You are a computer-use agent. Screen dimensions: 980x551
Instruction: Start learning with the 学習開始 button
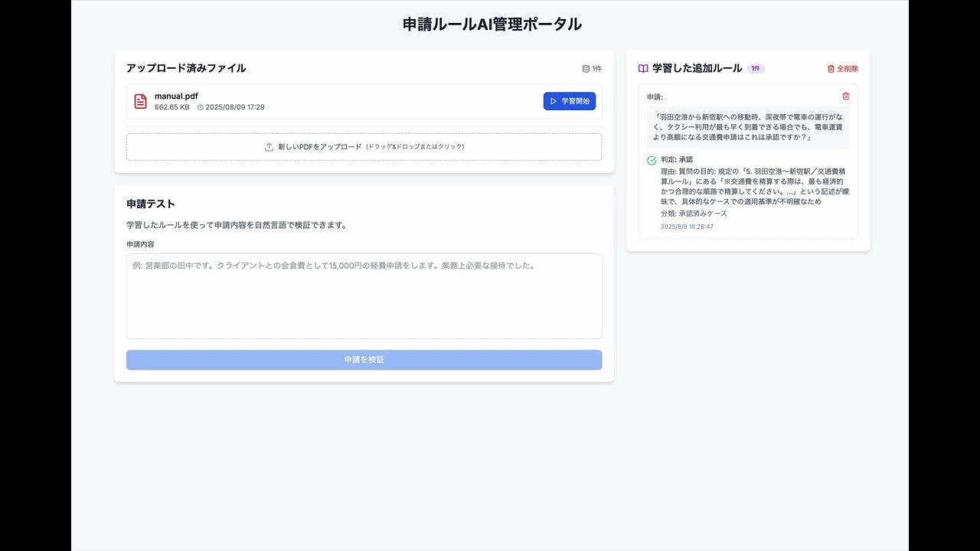[570, 101]
